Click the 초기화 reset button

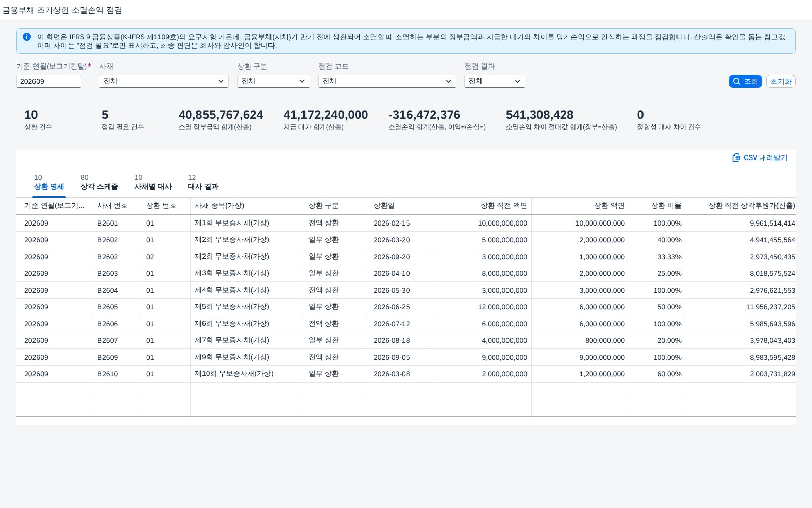pyautogui.click(x=781, y=81)
